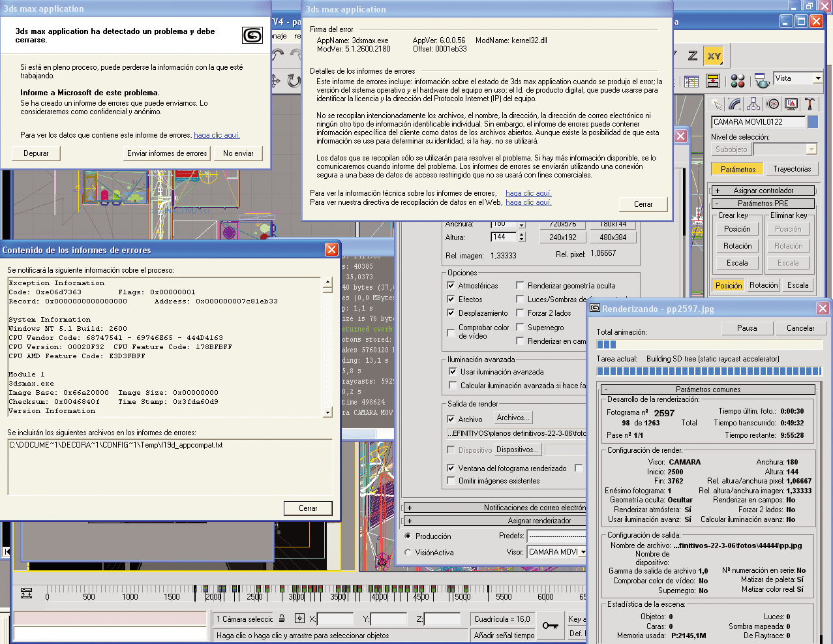Toggle absolute transform type-in mode icon
The height and width of the screenshot is (644, 833).
299,618
